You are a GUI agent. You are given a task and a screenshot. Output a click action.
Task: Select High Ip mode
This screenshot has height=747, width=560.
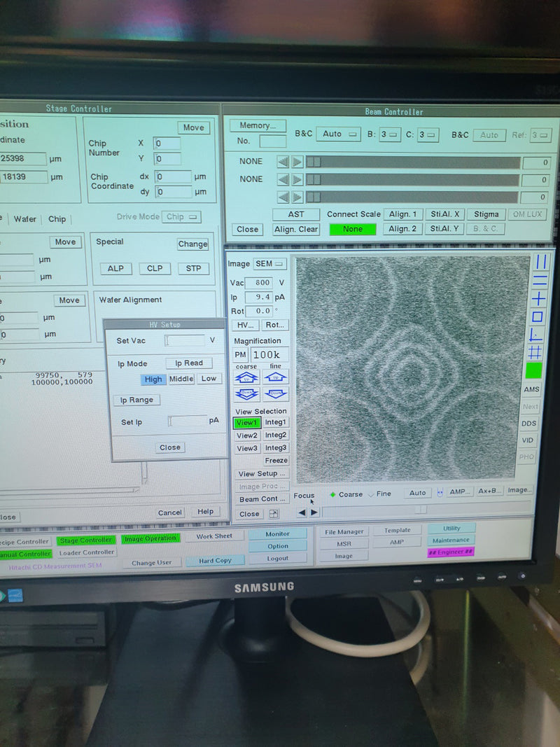click(153, 379)
